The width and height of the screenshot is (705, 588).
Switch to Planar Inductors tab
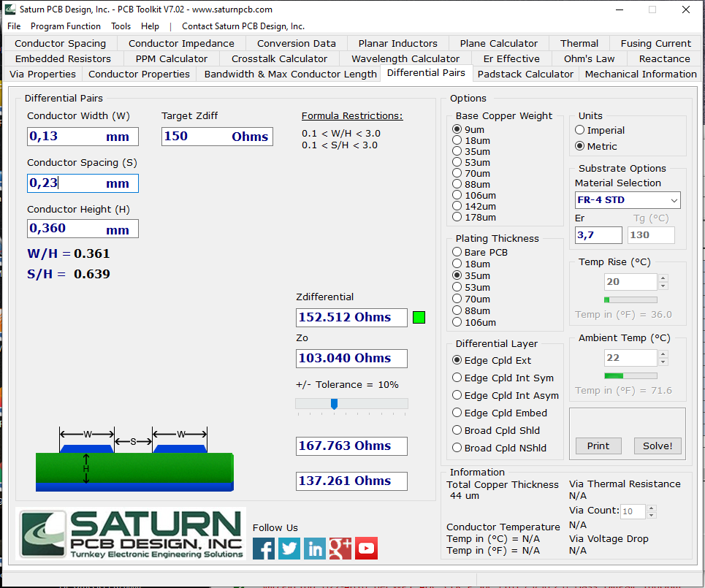tap(398, 44)
